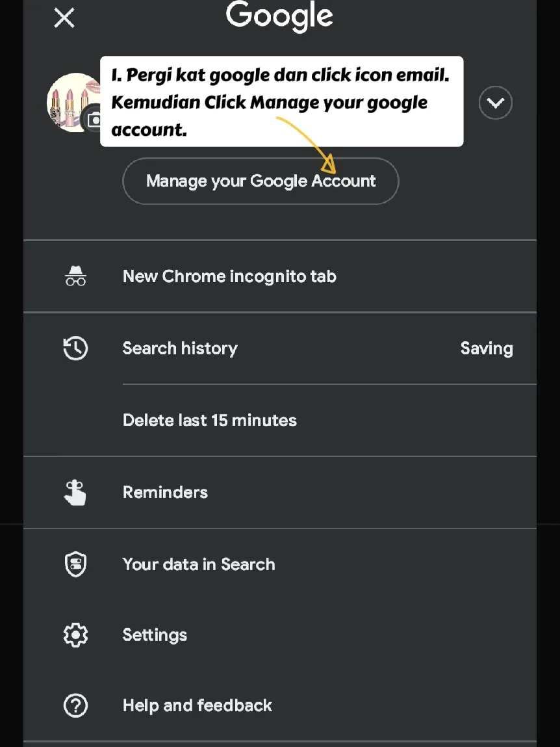Click the Google logo at top
The height and width of the screenshot is (747, 560).
(x=279, y=16)
